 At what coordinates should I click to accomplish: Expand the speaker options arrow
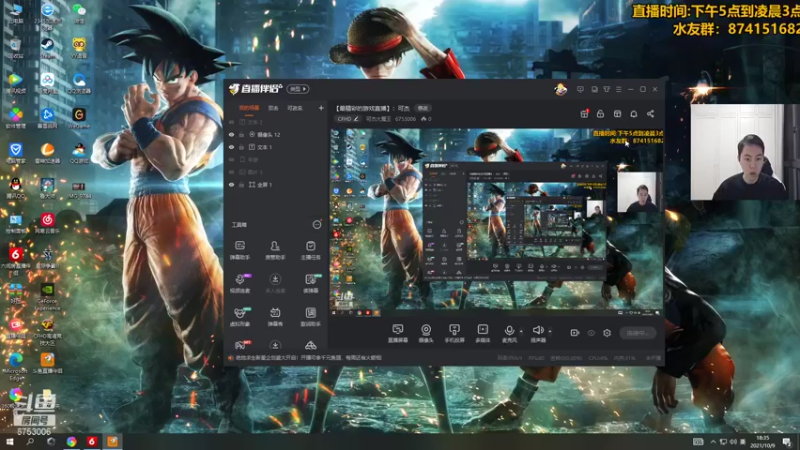pyautogui.click(x=549, y=332)
